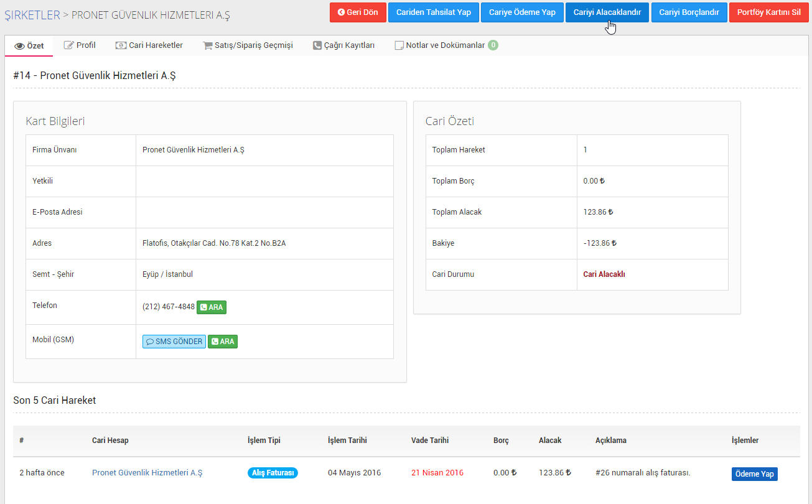
Task: Click SMS GÖNDER button
Action: 174,342
